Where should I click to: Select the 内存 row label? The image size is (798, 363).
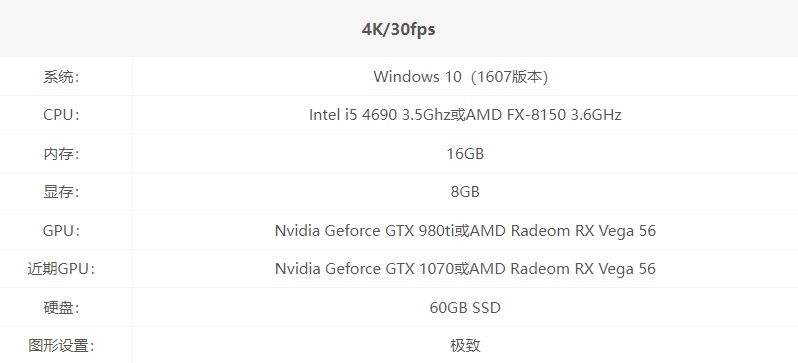[61, 153]
